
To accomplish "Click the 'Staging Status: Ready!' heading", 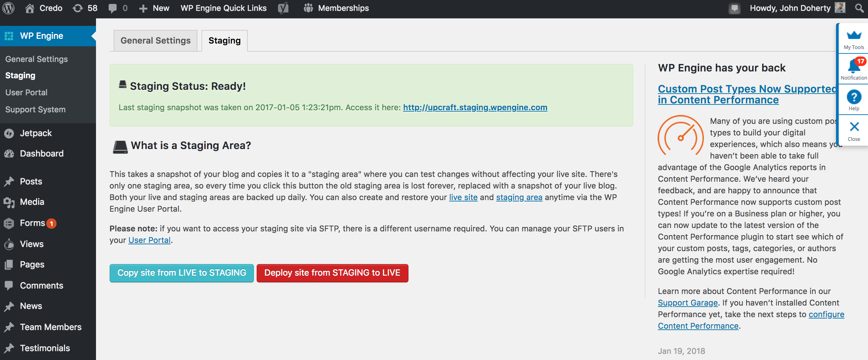I will (x=188, y=86).
